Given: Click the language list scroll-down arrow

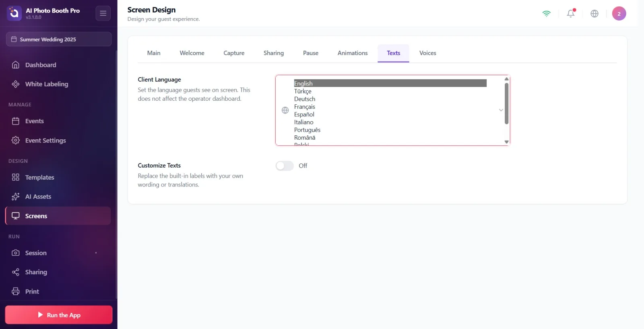Looking at the screenshot, I should pyautogui.click(x=507, y=142).
